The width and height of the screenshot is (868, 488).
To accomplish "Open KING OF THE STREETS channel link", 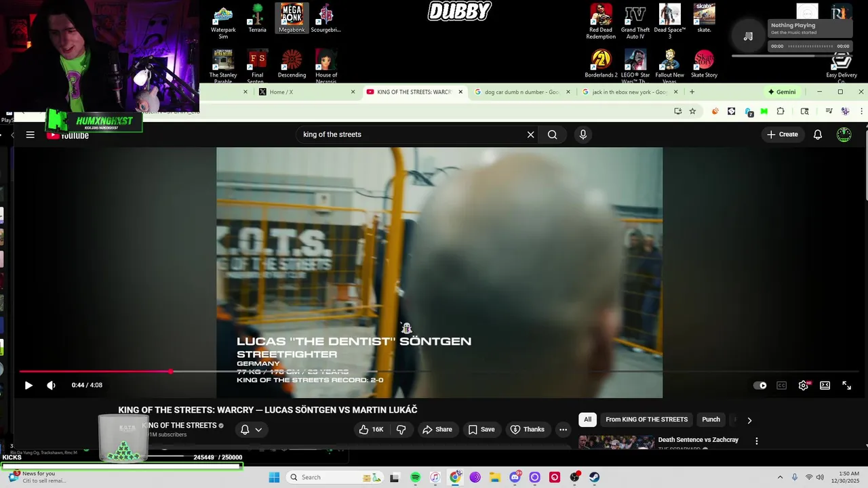I will [179, 426].
